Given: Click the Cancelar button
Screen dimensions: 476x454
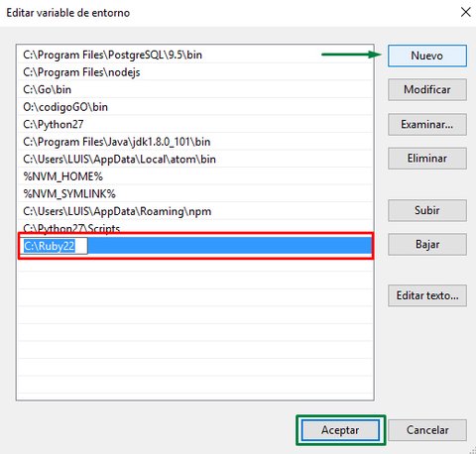Looking at the screenshot, I should click(x=427, y=430).
